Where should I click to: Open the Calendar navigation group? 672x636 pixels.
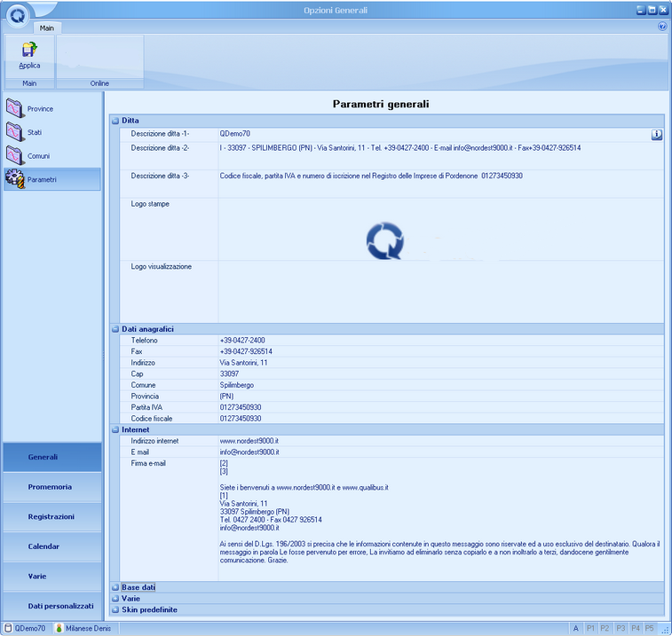coord(51,546)
